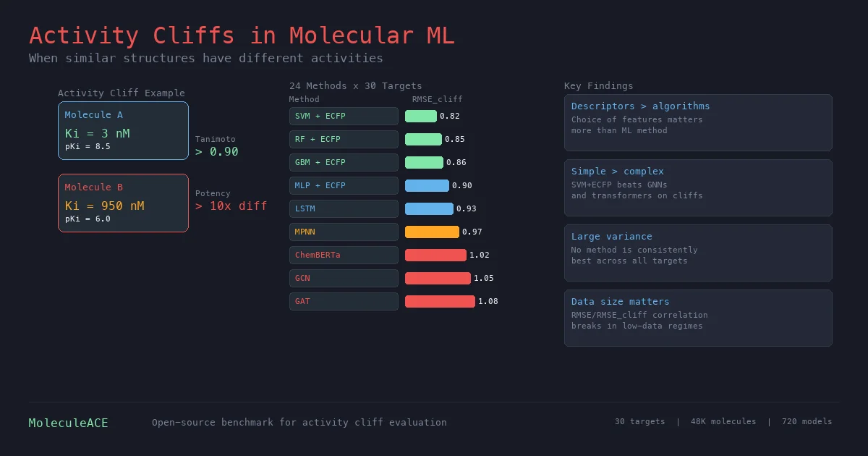Click the LSTM method entry
The width and height of the screenshot is (868, 456).
(344, 208)
